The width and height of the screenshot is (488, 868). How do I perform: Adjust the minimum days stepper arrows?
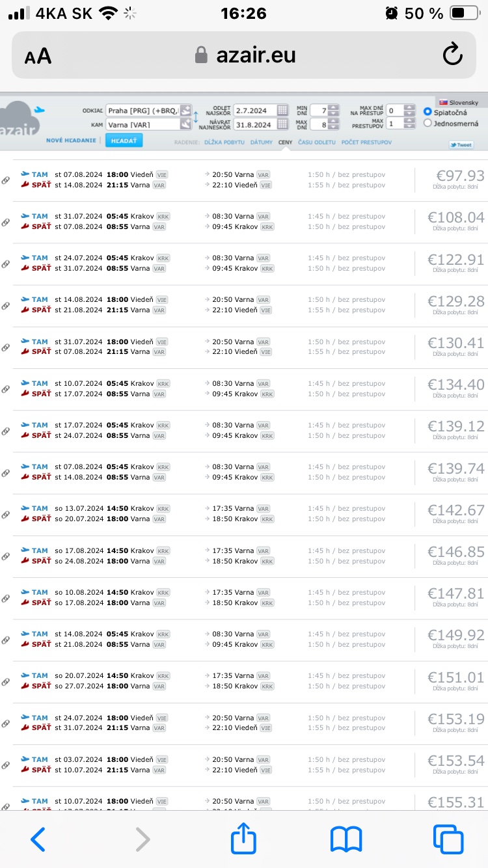[333, 110]
